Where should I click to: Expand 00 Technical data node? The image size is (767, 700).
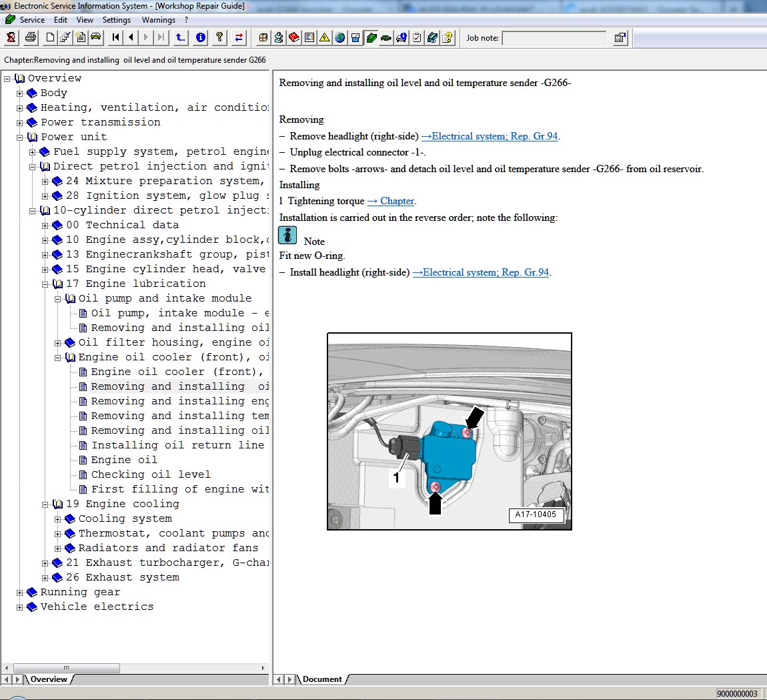pyautogui.click(x=45, y=226)
